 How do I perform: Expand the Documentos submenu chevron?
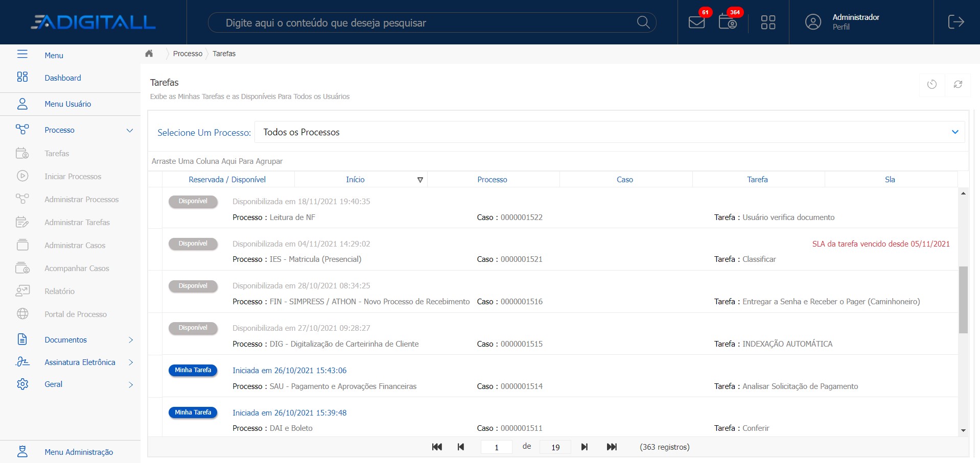[x=131, y=340]
